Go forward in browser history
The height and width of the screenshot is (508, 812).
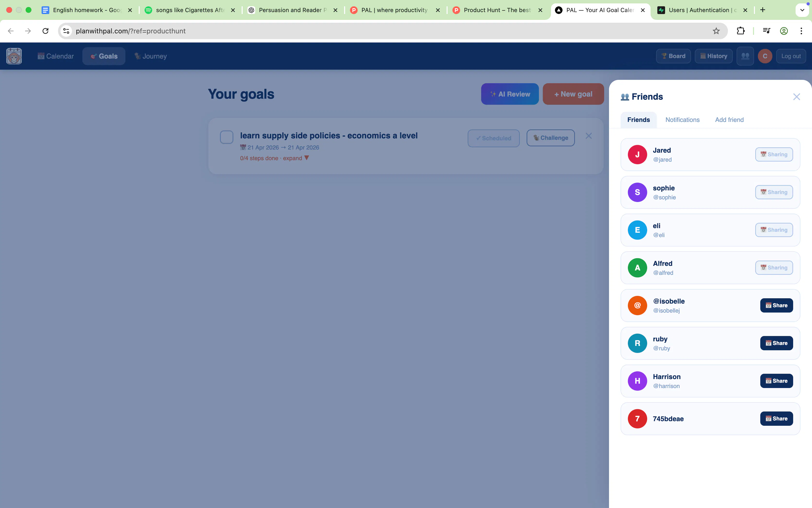[x=28, y=31]
